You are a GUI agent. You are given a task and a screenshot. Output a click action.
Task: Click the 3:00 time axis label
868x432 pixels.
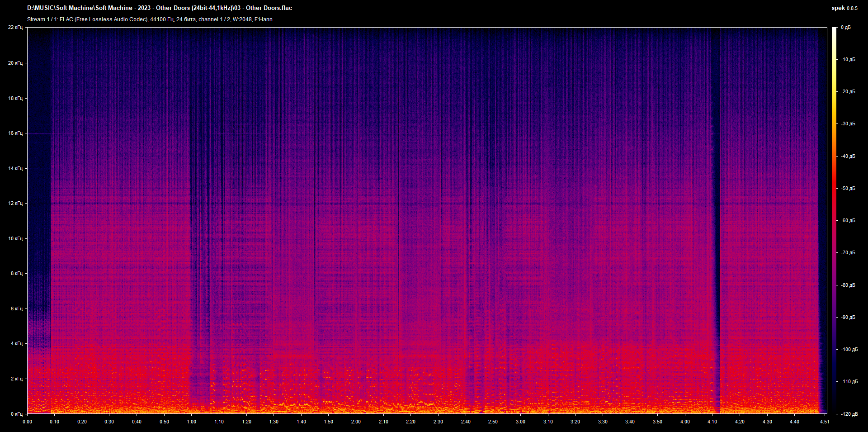520,422
